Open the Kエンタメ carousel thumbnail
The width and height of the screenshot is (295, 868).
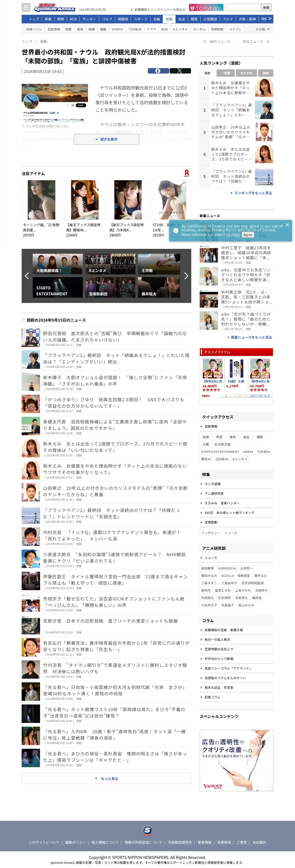(x=110, y=264)
